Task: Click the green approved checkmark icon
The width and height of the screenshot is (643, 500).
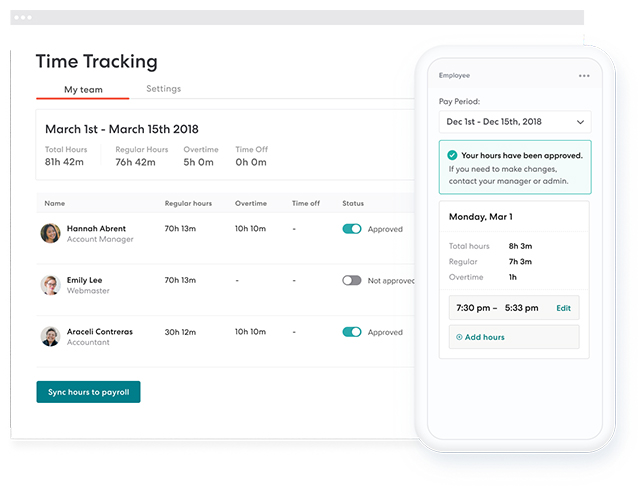Action: tap(452, 156)
